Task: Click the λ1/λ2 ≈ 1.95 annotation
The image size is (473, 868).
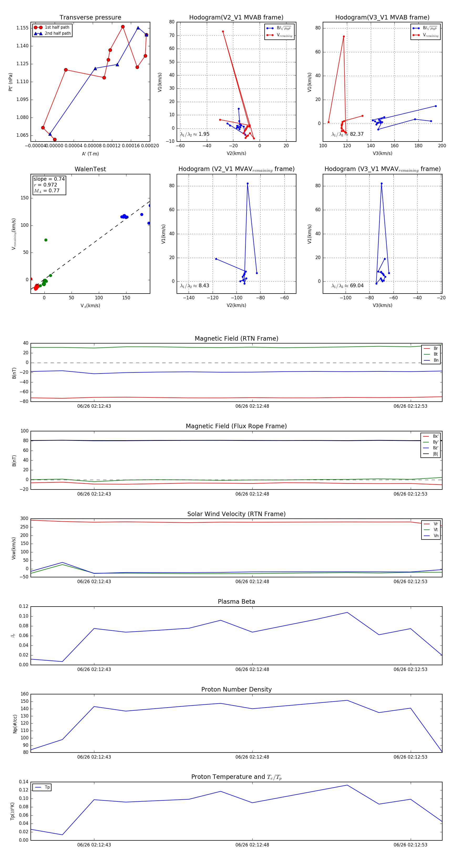Action: click(194, 134)
